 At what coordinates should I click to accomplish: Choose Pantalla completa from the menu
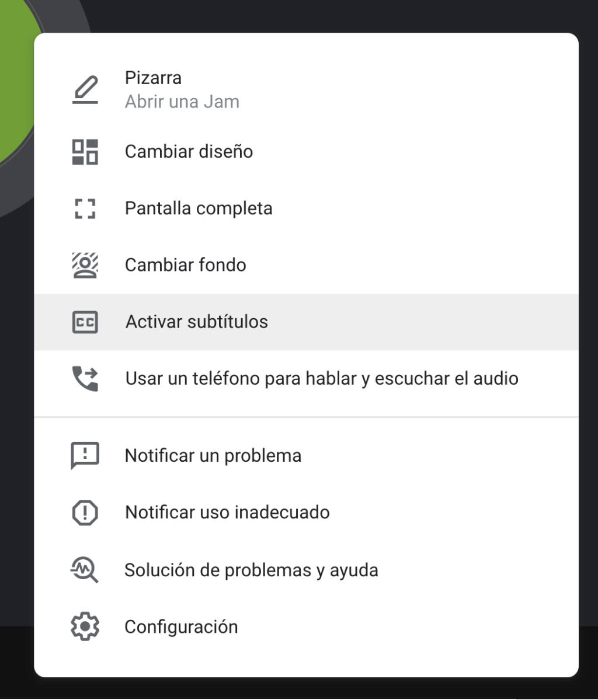[x=199, y=208]
